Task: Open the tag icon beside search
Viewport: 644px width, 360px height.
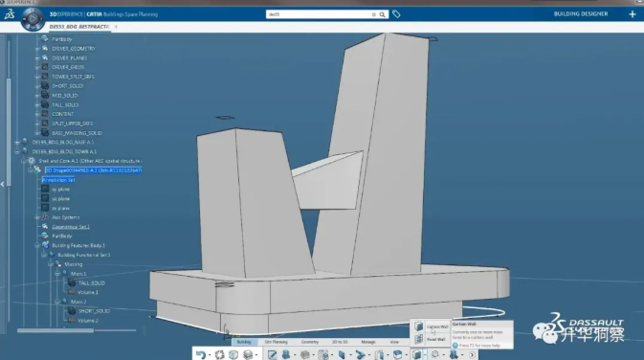Action: tap(396, 14)
